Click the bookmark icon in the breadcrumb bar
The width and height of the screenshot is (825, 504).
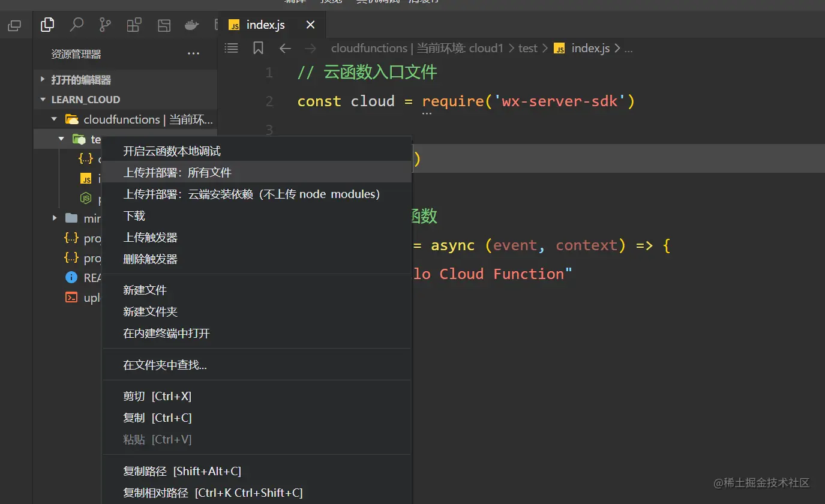pos(258,48)
